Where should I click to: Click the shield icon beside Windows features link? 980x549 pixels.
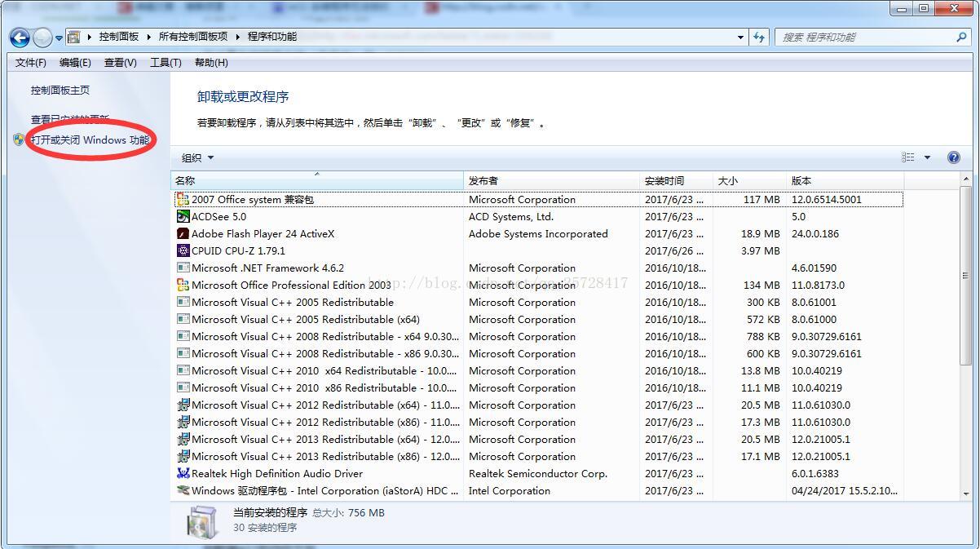pos(19,139)
